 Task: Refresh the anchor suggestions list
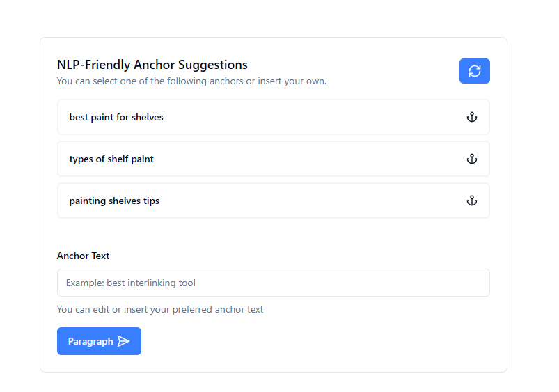474,71
